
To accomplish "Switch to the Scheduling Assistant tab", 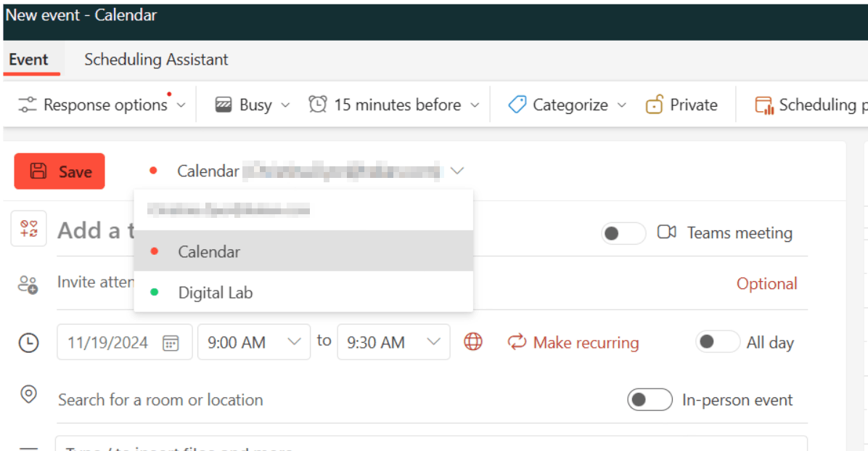I will coord(156,59).
